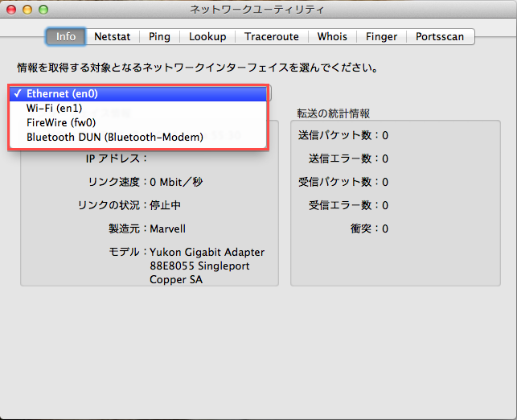The width and height of the screenshot is (517, 420).
Task: Select the Ping tab
Action: click(x=159, y=36)
